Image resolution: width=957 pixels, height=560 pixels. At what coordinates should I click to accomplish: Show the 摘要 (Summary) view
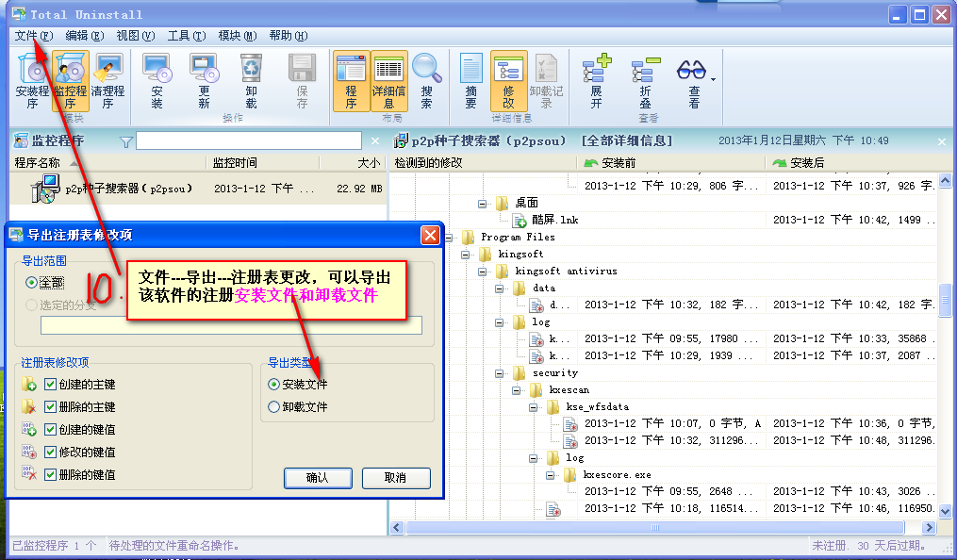[470, 80]
